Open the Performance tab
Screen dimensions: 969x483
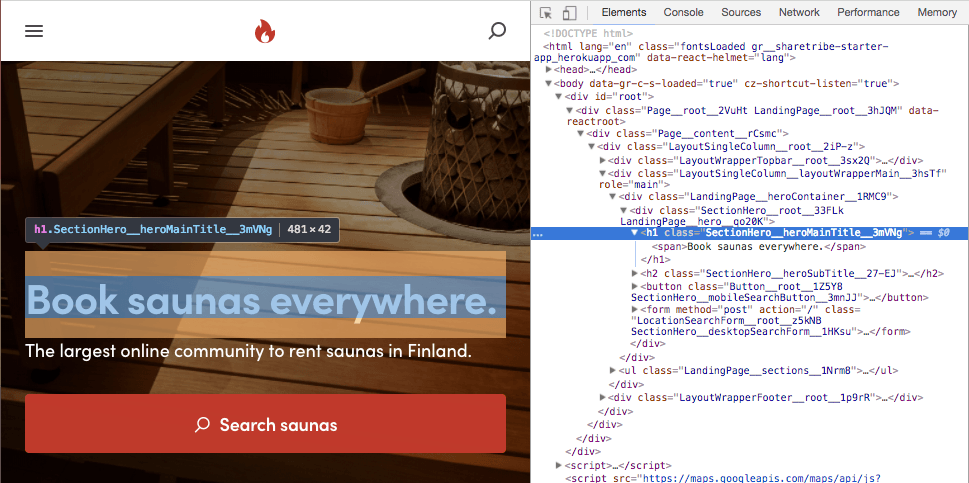coord(868,13)
